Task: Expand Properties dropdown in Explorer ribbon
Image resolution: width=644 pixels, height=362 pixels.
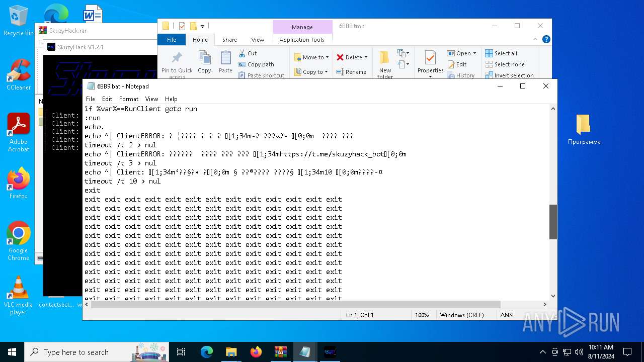Action: coord(430,76)
